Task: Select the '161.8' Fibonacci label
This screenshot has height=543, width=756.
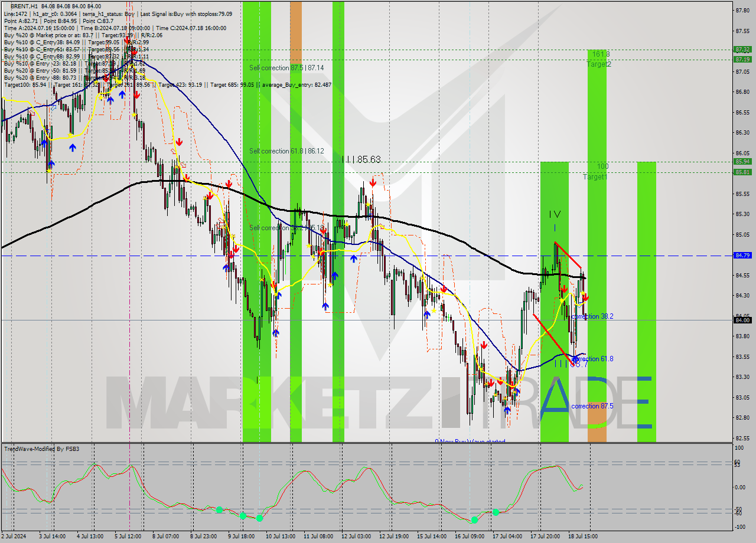Action: (x=601, y=54)
